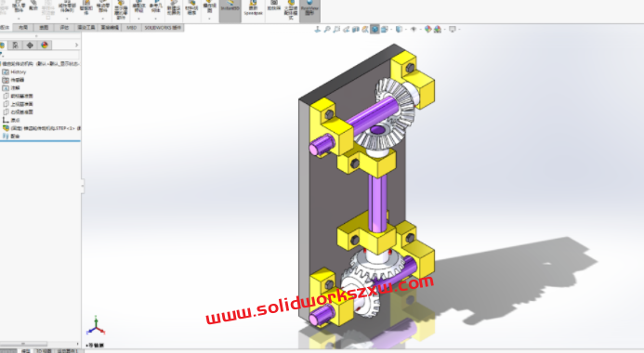644x353 pixels.
Task: Toggle Show Hidden Components
Action: click(121, 9)
